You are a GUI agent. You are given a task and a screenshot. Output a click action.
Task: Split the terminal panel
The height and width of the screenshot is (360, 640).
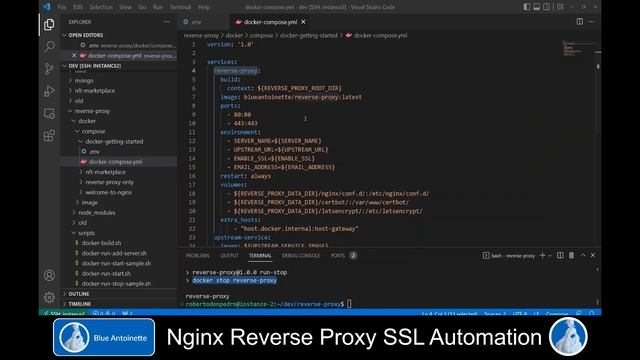560,256
